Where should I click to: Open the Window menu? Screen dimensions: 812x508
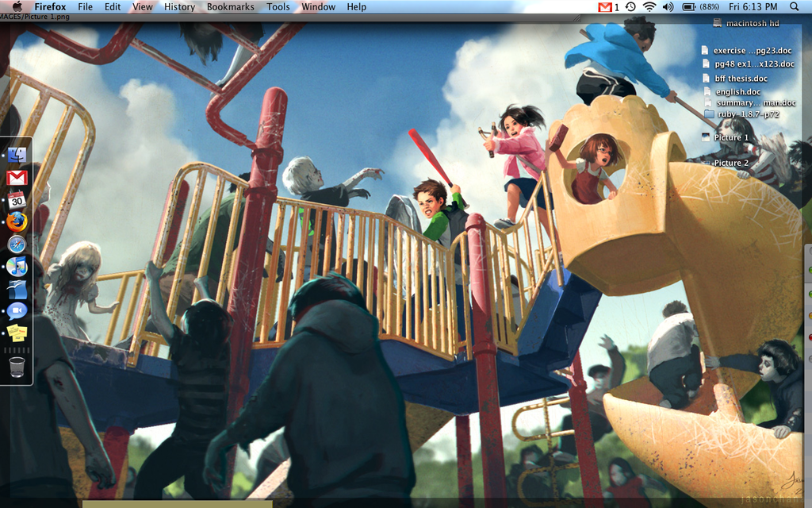[x=319, y=6]
